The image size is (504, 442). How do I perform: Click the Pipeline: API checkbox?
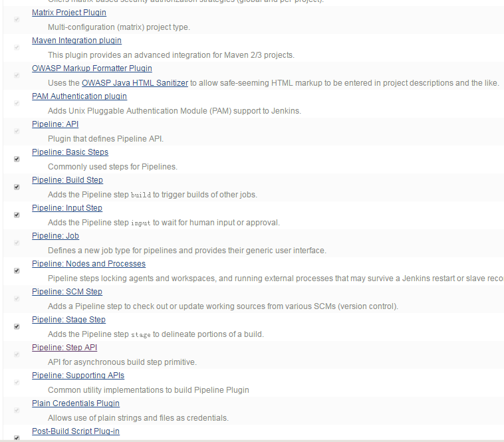coord(17,132)
